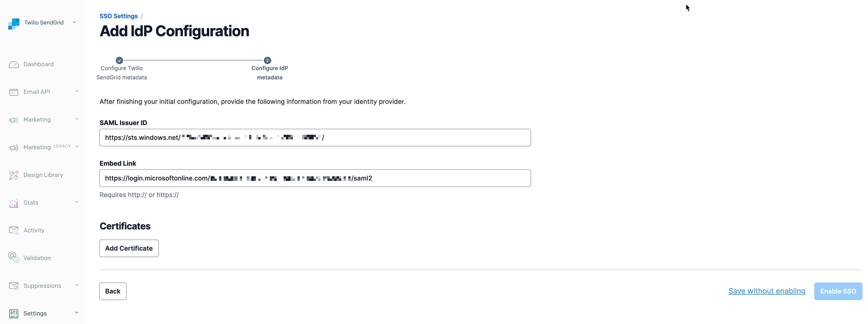Expand the Suppressions section
868x324 pixels.
click(77, 285)
